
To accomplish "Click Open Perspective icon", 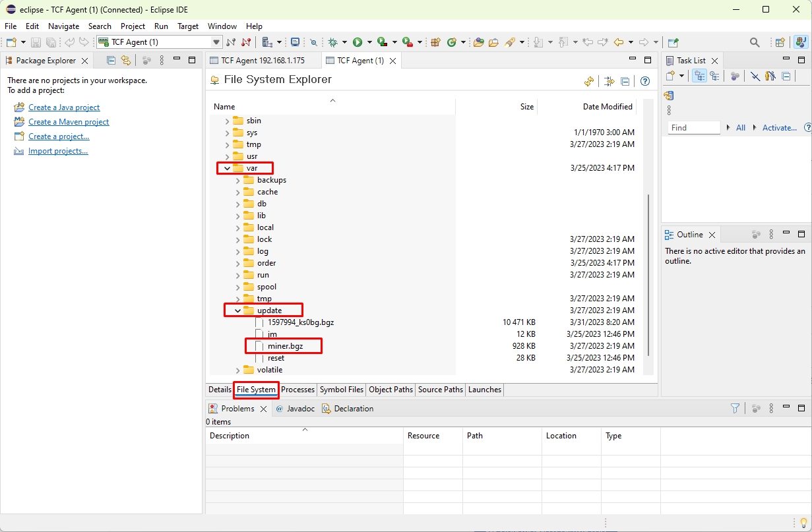I will (780, 42).
